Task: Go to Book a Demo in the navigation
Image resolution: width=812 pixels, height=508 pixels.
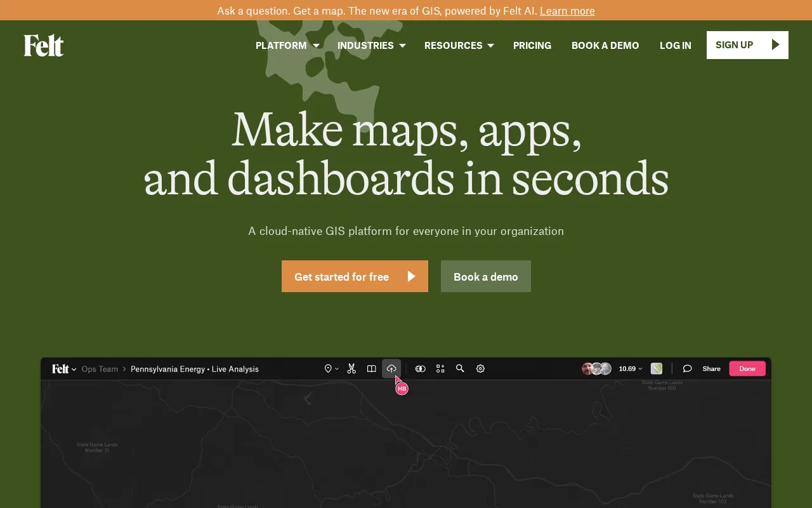Action: coord(605,46)
